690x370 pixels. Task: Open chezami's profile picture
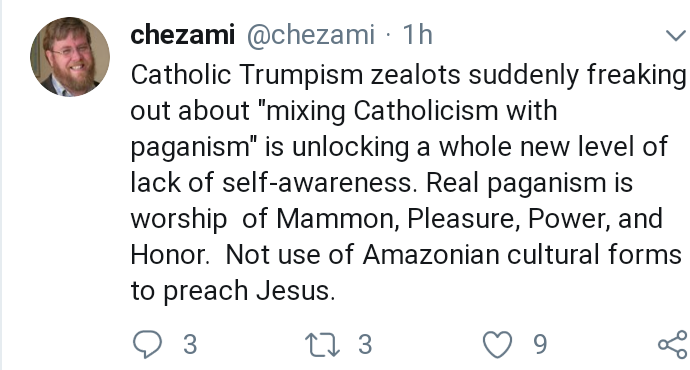[70, 56]
